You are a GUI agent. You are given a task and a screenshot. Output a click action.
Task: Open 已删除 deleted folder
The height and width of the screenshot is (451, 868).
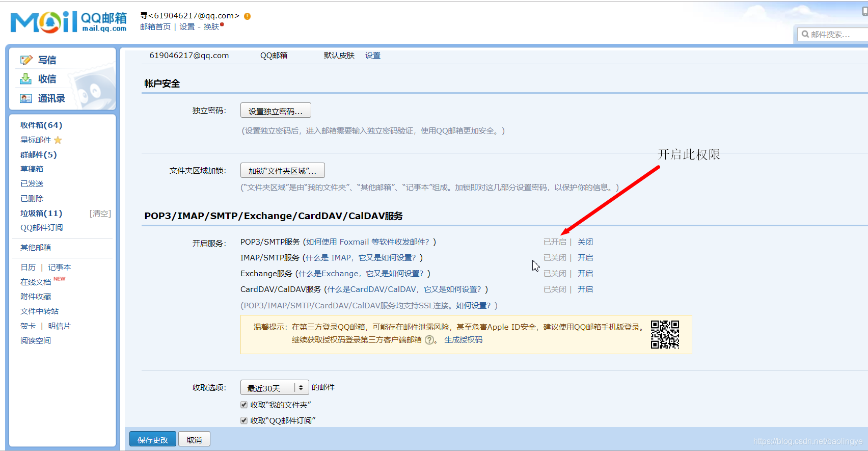pos(32,199)
